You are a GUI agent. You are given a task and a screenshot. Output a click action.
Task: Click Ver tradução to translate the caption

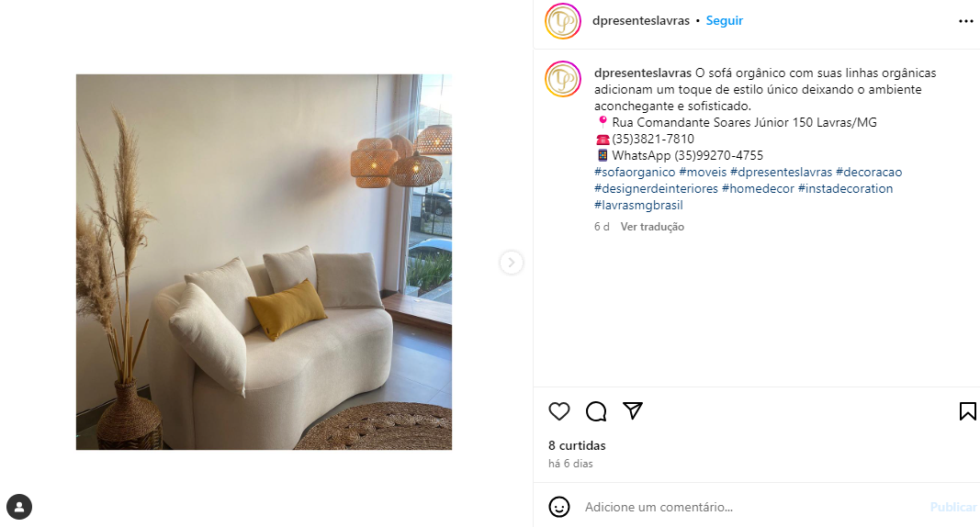click(x=652, y=227)
